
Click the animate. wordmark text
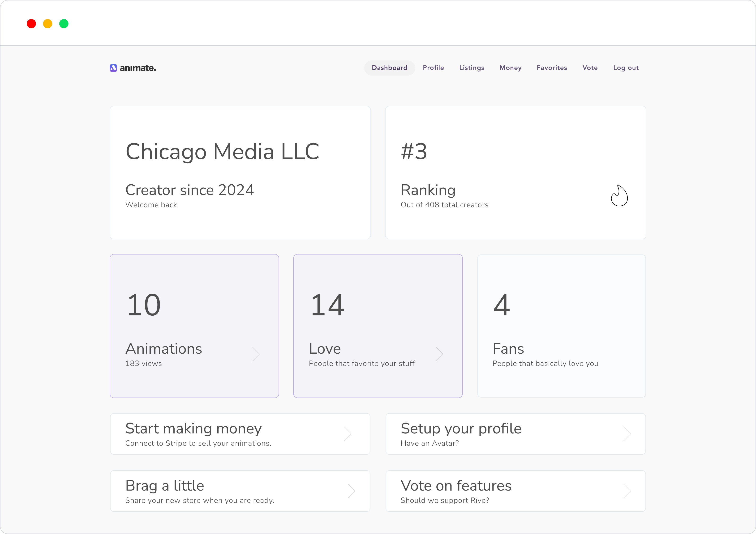[x=138, y=68]
